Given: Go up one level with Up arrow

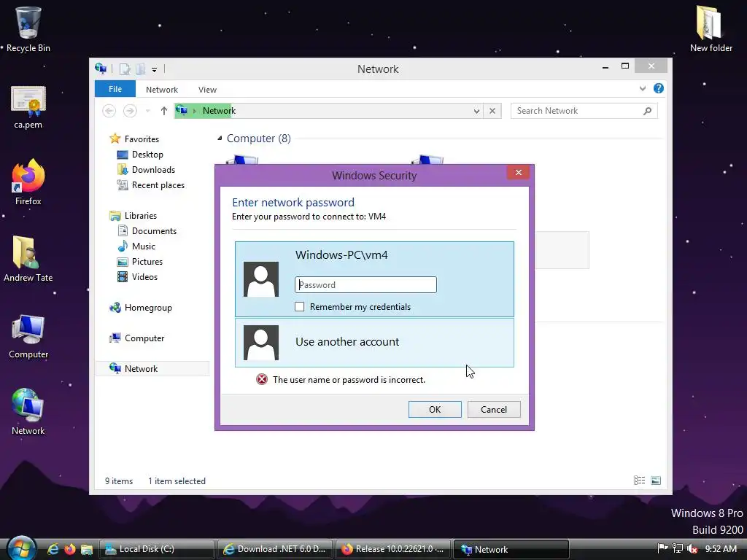Looking at the screenshot, I should (x=164, y=111).
